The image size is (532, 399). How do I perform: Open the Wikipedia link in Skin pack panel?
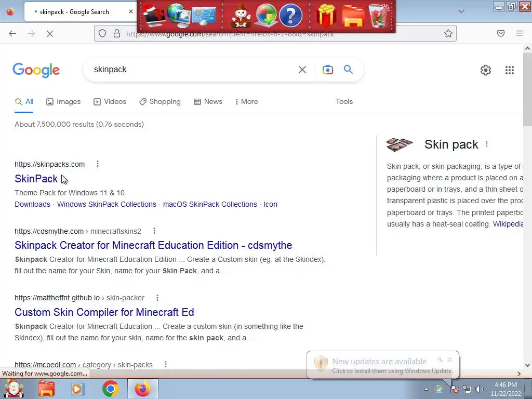click(508, 224)
